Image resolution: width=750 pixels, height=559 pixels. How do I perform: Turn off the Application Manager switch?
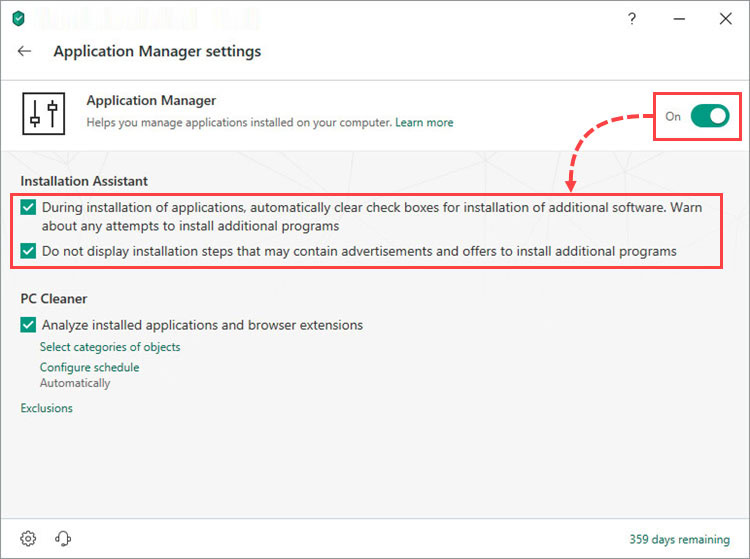[x=710, y=116]
